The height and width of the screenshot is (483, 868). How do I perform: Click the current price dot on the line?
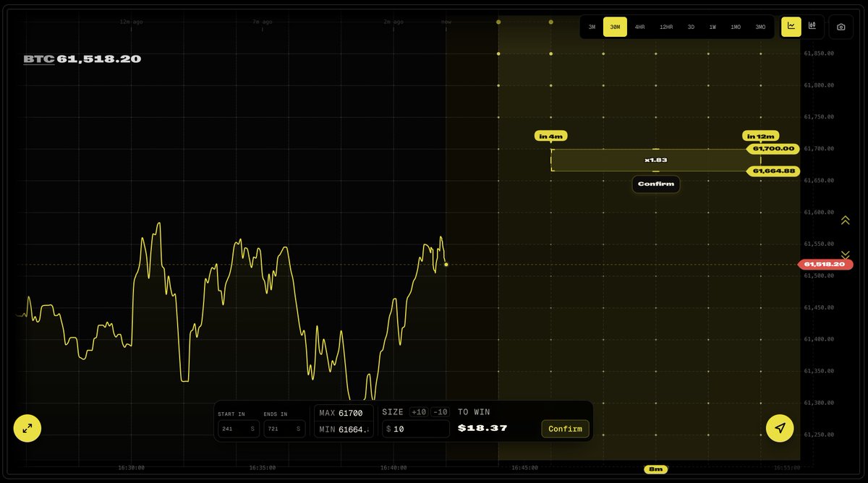446,265
